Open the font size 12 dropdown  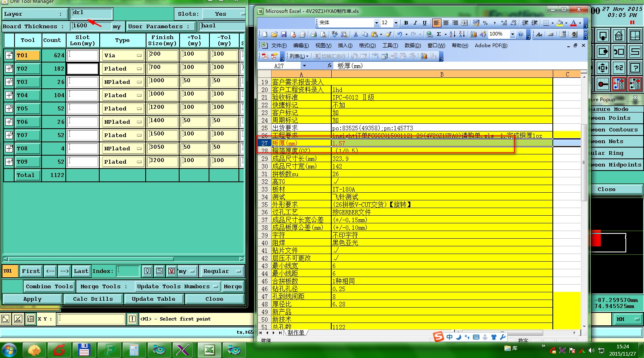tap(396, 23)
